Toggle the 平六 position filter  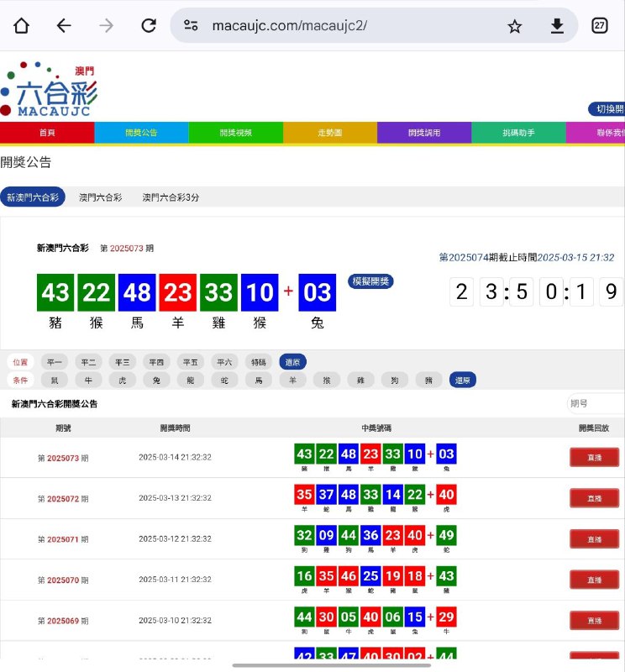coord(224,362)
